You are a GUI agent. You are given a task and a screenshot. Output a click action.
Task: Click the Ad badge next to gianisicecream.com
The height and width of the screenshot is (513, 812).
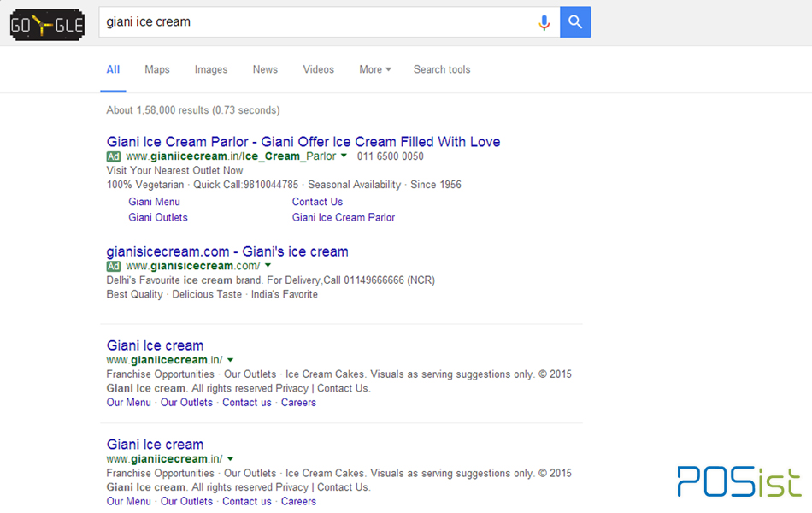point(114,266)
